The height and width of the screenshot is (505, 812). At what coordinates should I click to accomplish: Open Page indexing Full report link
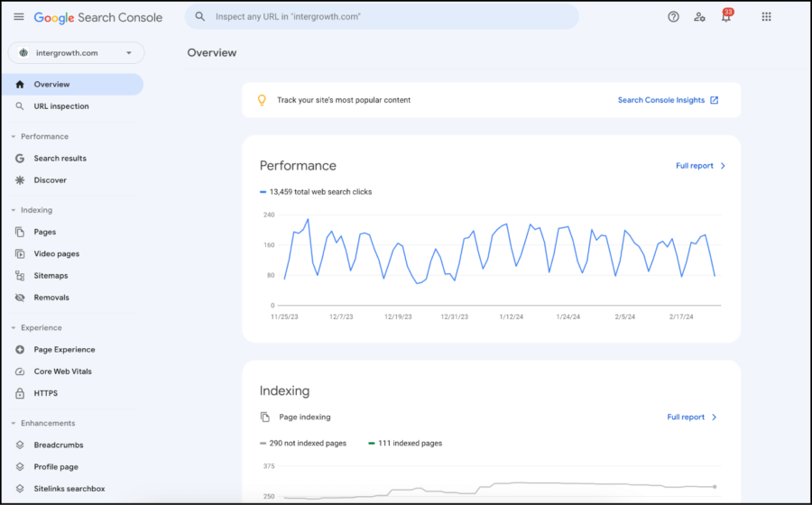(686, 417)
